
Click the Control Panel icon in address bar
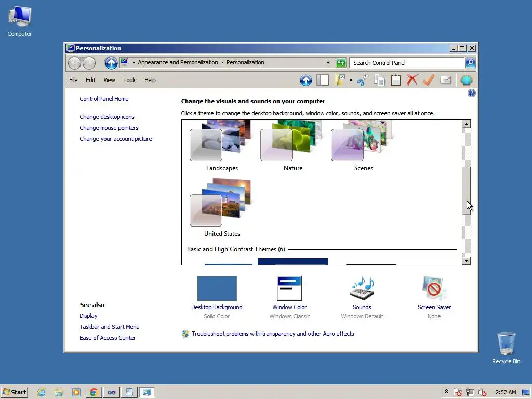point(124,62)
